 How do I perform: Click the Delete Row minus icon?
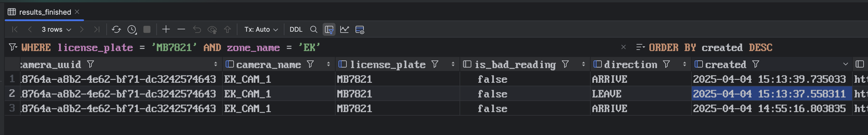181,29
